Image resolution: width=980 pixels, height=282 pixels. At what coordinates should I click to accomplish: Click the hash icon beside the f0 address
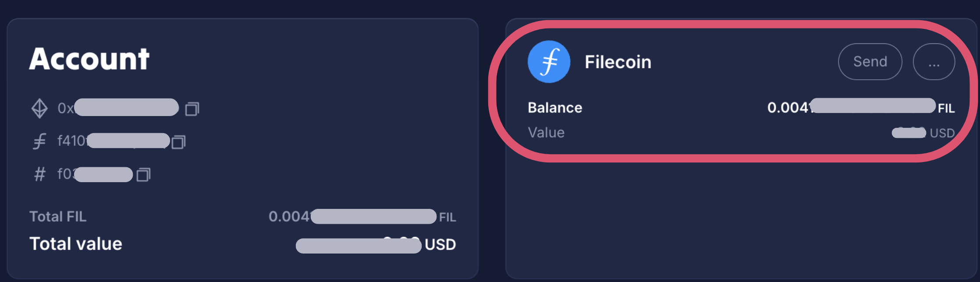[x=39, y=174]
